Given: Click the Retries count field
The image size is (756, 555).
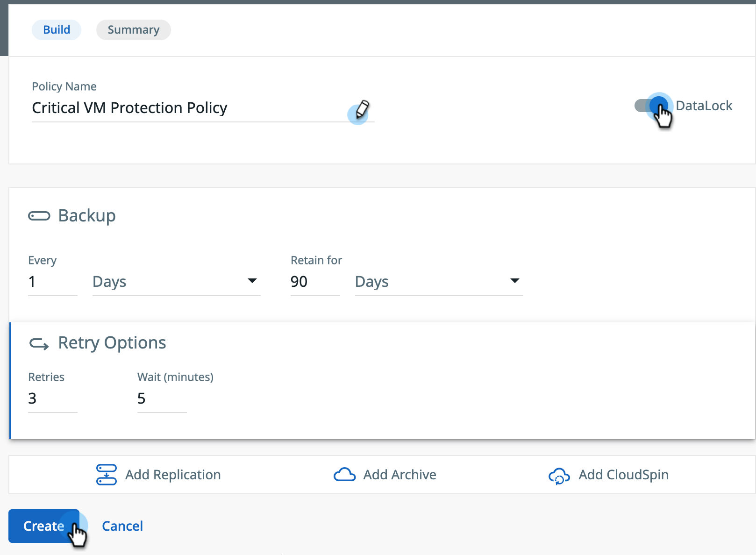Looking at the screenshot, I should [52, 398].
